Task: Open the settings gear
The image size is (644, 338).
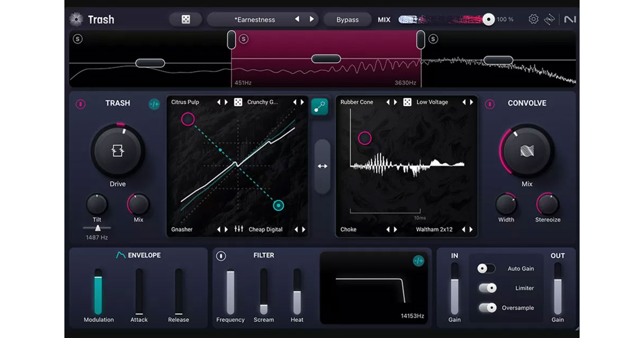Action: point(532,19)
